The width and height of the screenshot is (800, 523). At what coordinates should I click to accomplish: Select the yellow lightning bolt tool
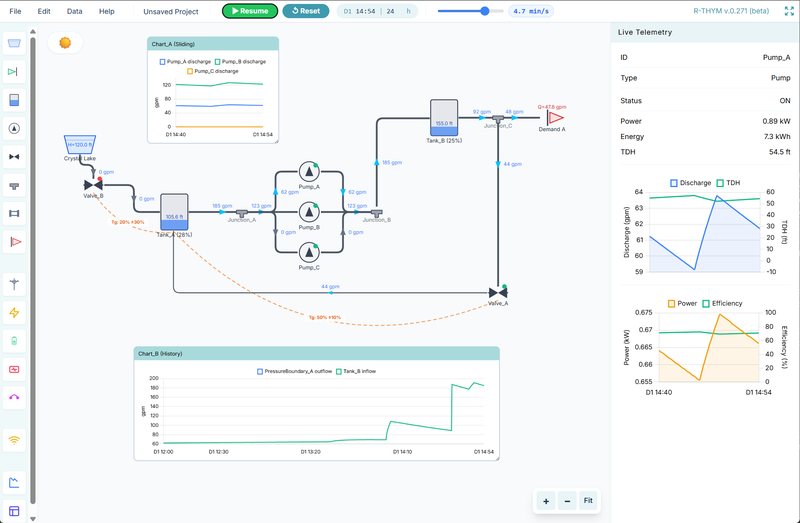pos(14,313)
